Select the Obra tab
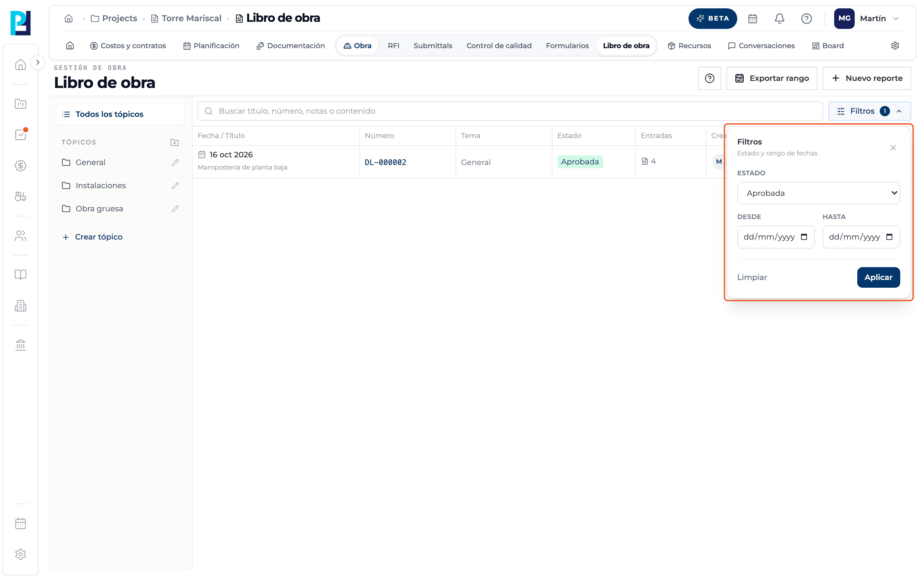This screenshot has height=578, width=924. [x=357, y=46]
